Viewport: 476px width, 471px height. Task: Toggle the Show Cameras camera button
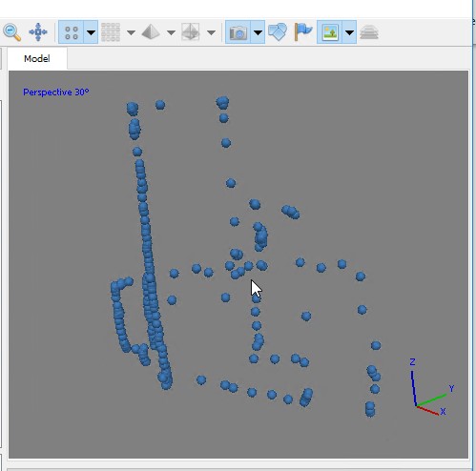(238, 32)
